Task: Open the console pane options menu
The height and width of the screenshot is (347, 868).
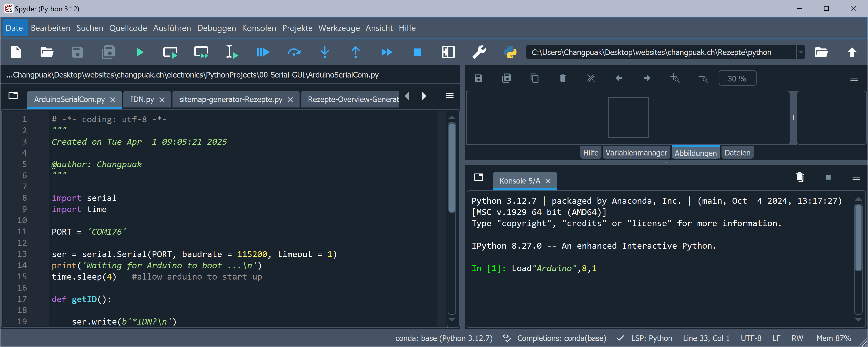Action: click(856, 177)
